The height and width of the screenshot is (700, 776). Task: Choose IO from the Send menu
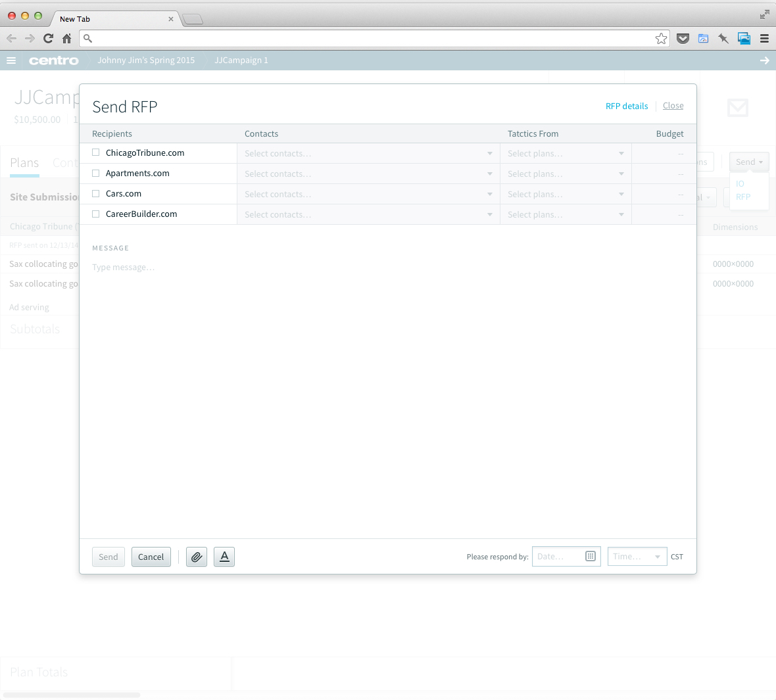740,183
